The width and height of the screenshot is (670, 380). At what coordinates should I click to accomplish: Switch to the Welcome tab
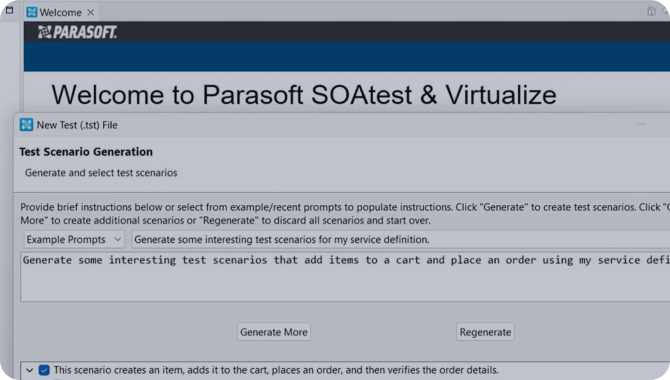click(x=60, y=12)
